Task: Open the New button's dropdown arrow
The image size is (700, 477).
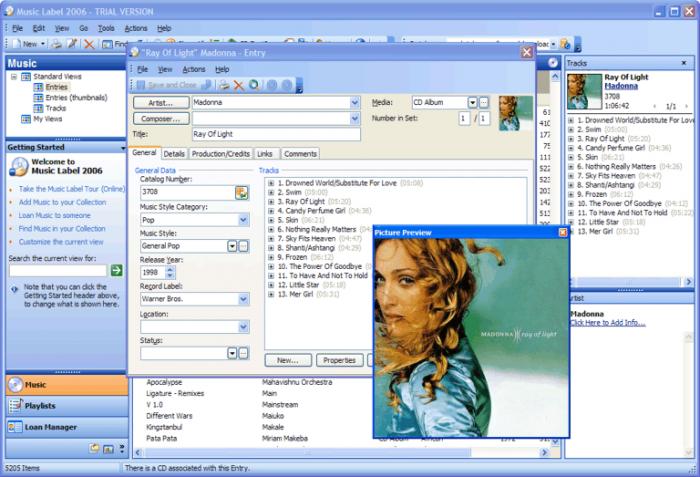Action: click(43, 44)
